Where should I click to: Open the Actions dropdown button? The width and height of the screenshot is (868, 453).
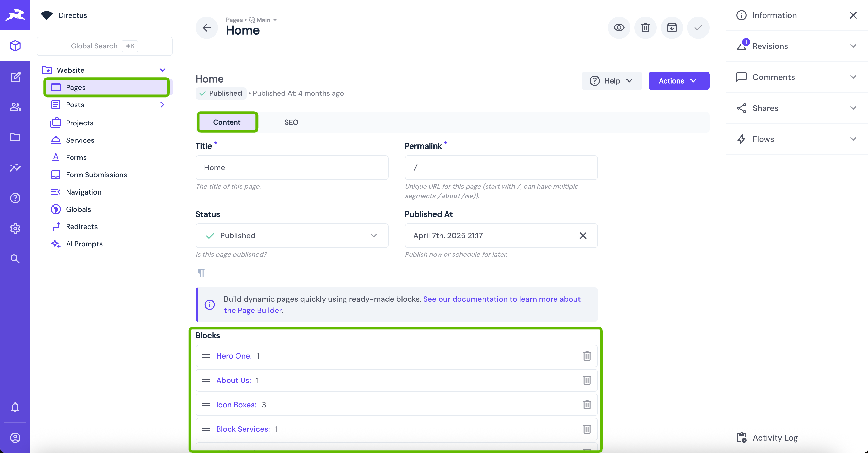pos(678,81)
